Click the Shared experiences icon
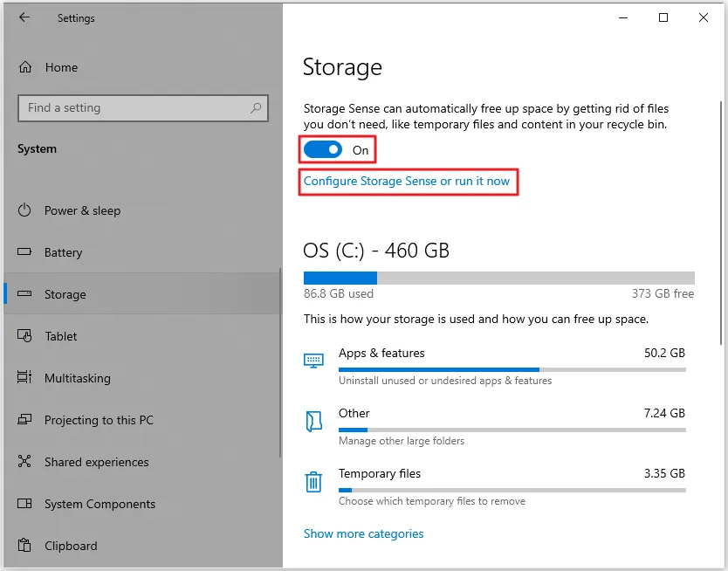Viewport: 728px width, 571px height. tap(24, 462)
